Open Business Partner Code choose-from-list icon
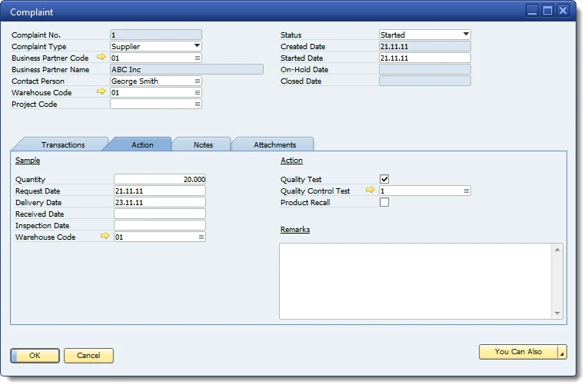Viewport: 588px width, 388px height. 198,58
